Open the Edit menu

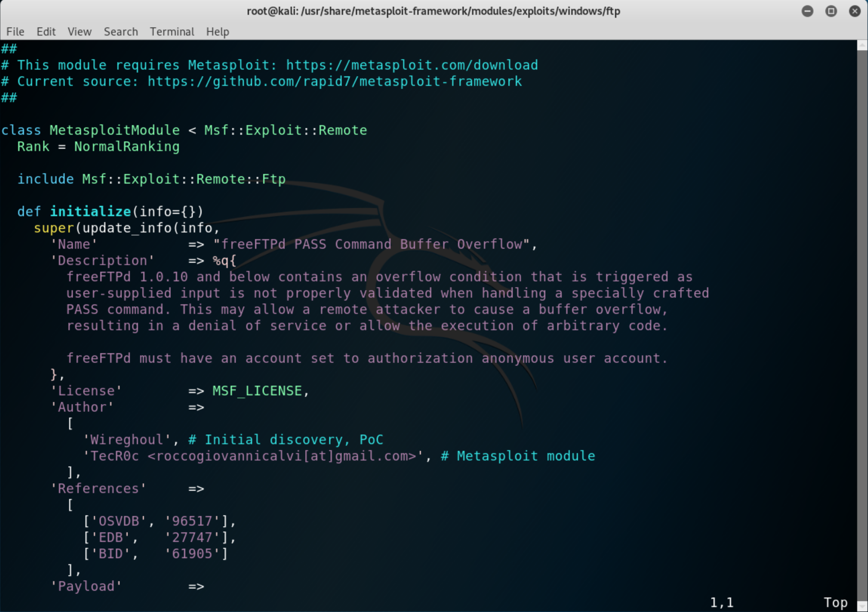[46, 32]
